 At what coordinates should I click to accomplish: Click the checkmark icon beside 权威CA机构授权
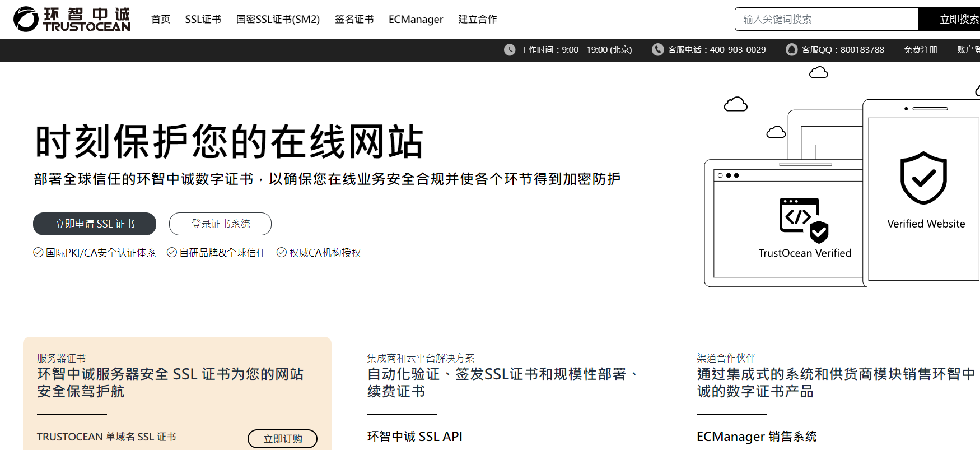[x=282, y=253]
